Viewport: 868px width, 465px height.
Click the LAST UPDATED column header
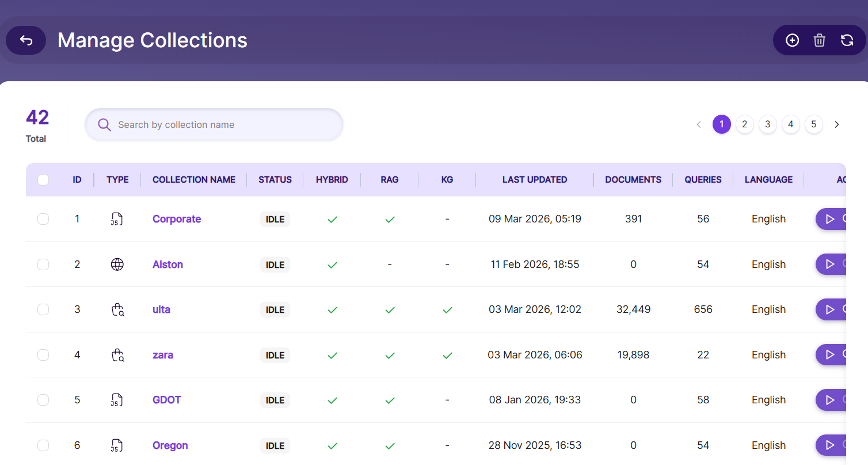(x=534, y=179)
